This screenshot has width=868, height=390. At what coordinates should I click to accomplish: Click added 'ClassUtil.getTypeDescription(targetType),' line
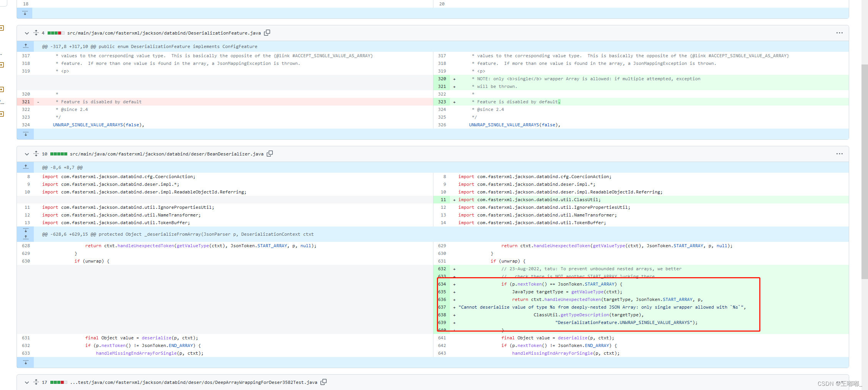click(588, 315)
